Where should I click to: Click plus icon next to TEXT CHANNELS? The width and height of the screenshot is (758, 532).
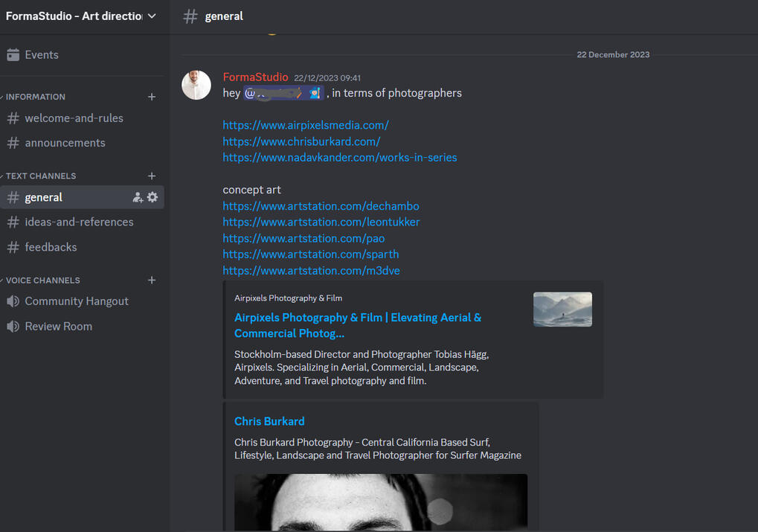coord(152,176)
